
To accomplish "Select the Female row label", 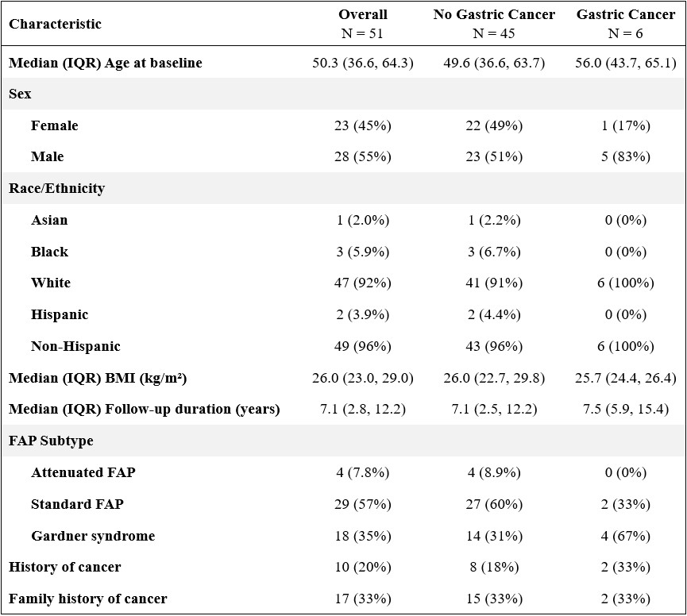I will 55,126.
